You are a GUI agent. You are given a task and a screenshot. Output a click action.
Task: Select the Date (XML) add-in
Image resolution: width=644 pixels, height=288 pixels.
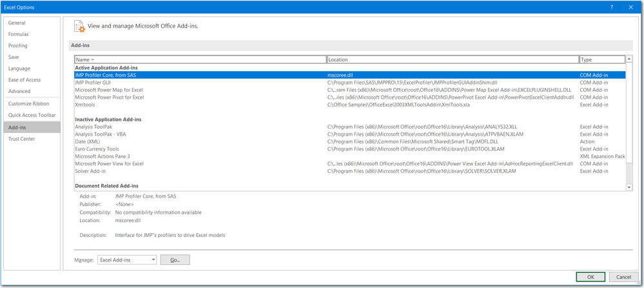click(350, 141)
